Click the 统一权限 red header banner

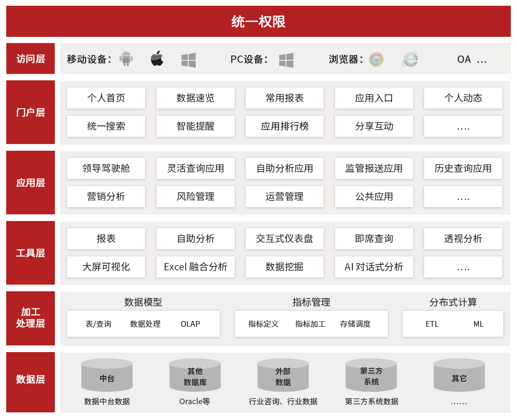(258, 21)
